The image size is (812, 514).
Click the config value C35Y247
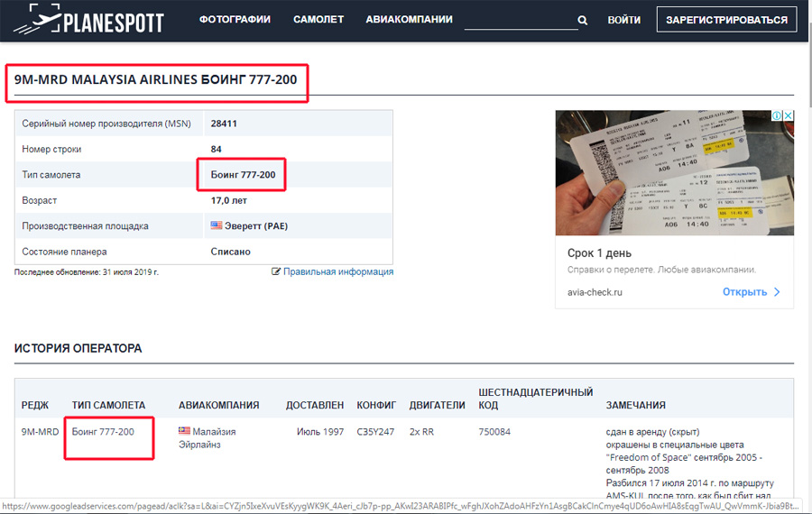[375, 432]
